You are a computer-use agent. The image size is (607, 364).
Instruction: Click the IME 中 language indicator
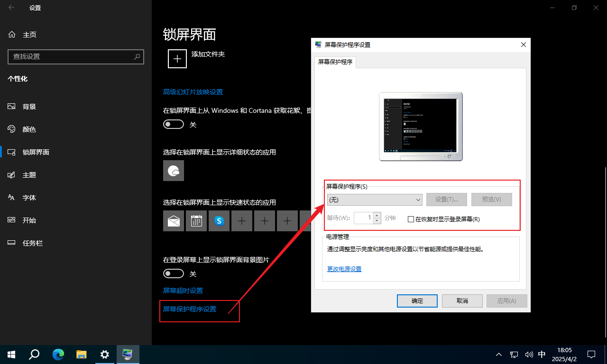[542, 354]
